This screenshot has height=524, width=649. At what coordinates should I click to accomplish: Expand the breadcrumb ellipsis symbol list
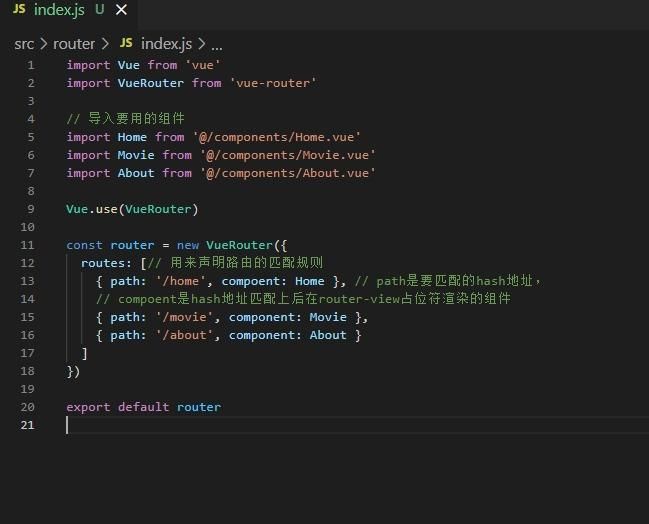click(216, 44)
